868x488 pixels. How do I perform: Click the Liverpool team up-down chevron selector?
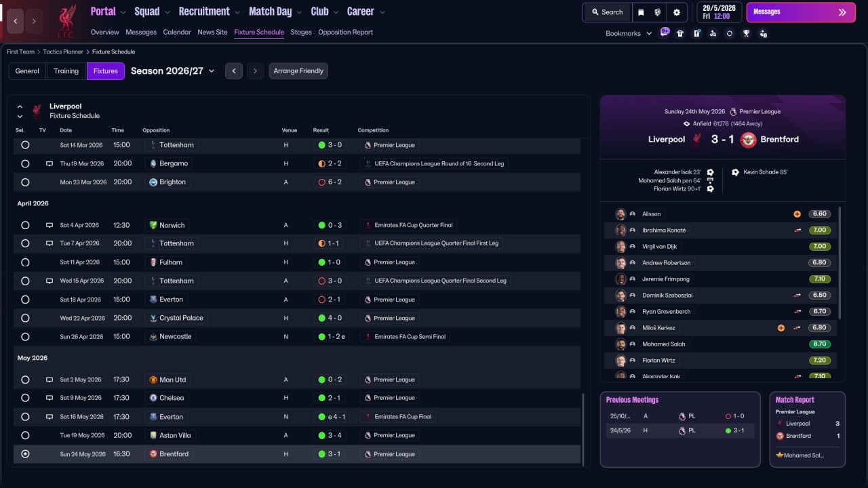20,112
